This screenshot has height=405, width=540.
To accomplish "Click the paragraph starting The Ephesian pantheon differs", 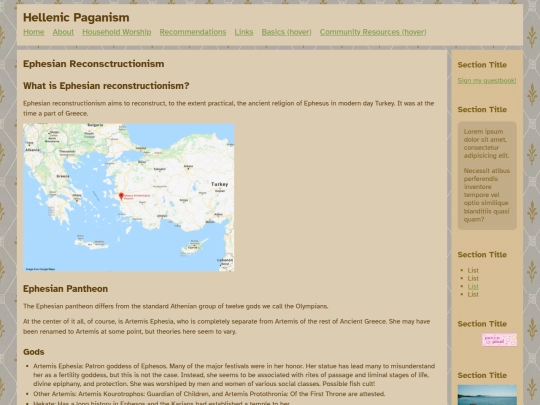I will pos(176,306).
